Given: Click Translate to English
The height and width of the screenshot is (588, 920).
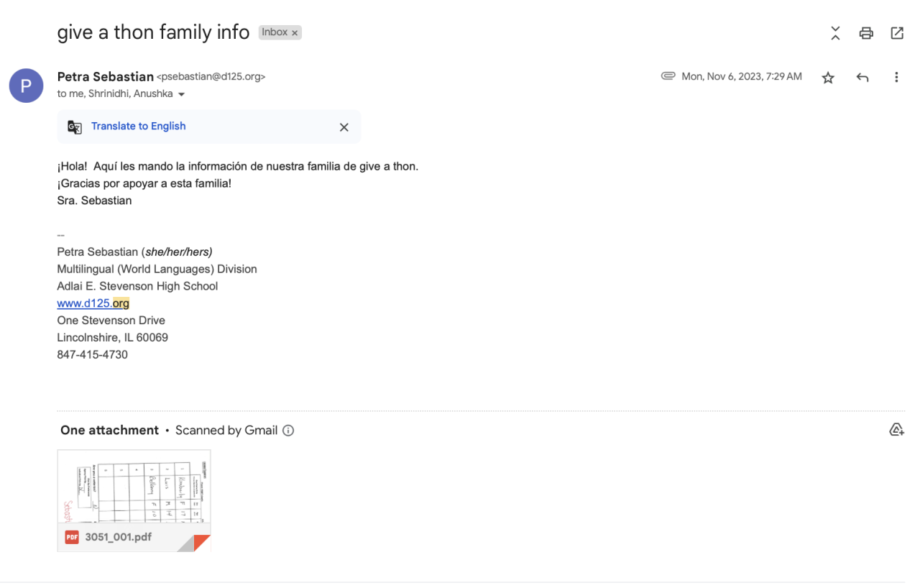Looking at the screenshot, I should pyautogui.click(x=138, y=126).
